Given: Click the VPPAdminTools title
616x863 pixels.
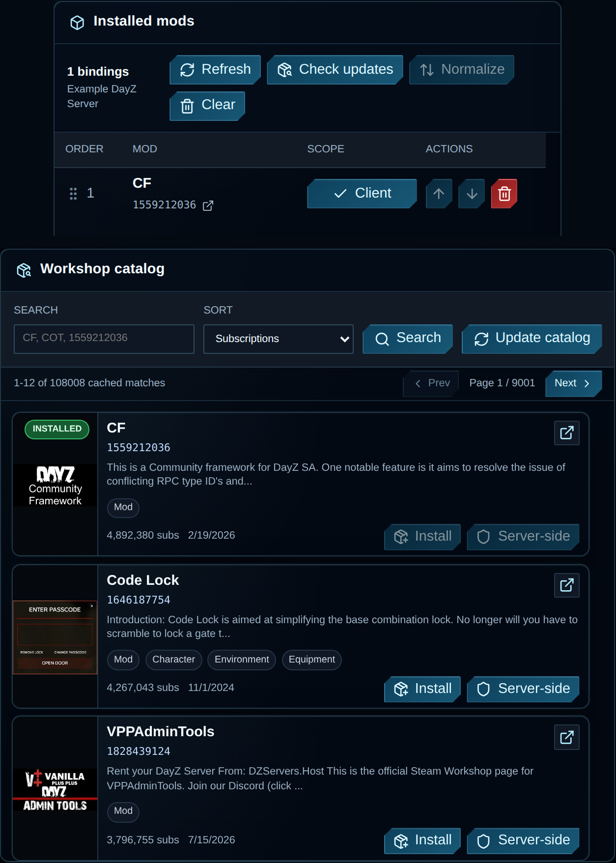Looking at the screenshot, I should [x=161, y=732].
